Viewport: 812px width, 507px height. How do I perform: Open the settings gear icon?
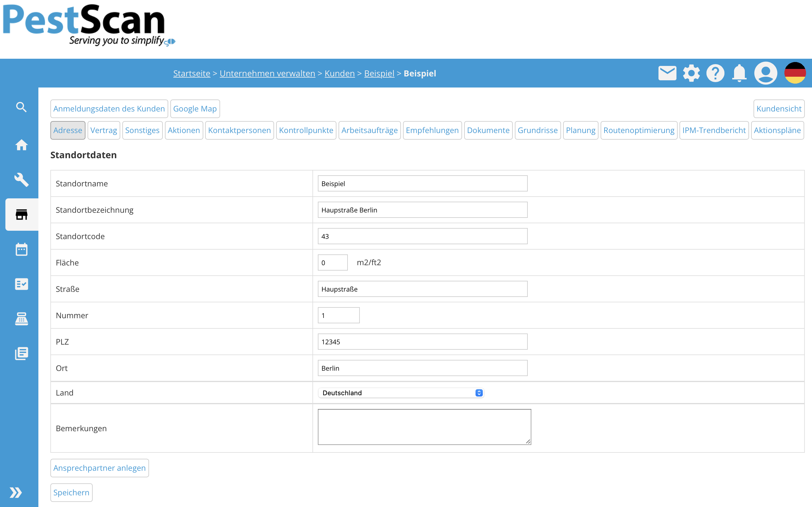[x=691, y=73]
